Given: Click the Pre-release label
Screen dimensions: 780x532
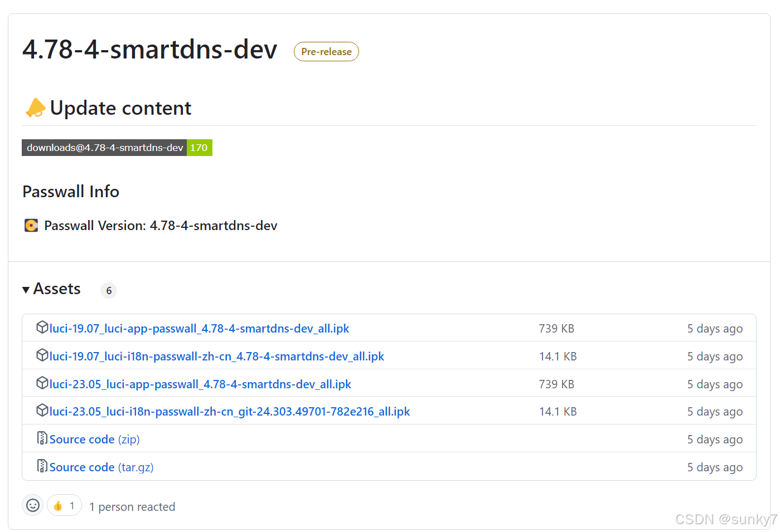Looking at the screenshot, I should (326, 52).
